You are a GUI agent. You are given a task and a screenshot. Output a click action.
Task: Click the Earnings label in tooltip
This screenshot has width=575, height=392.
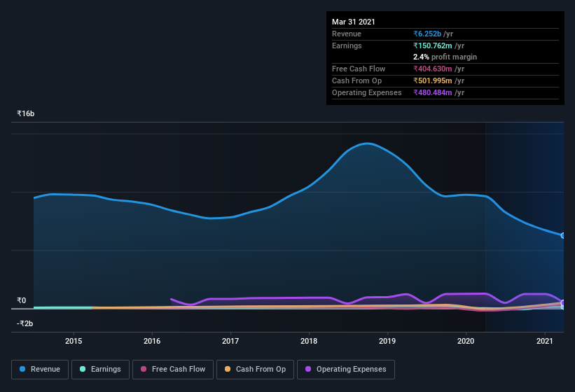tap(347, 45)
